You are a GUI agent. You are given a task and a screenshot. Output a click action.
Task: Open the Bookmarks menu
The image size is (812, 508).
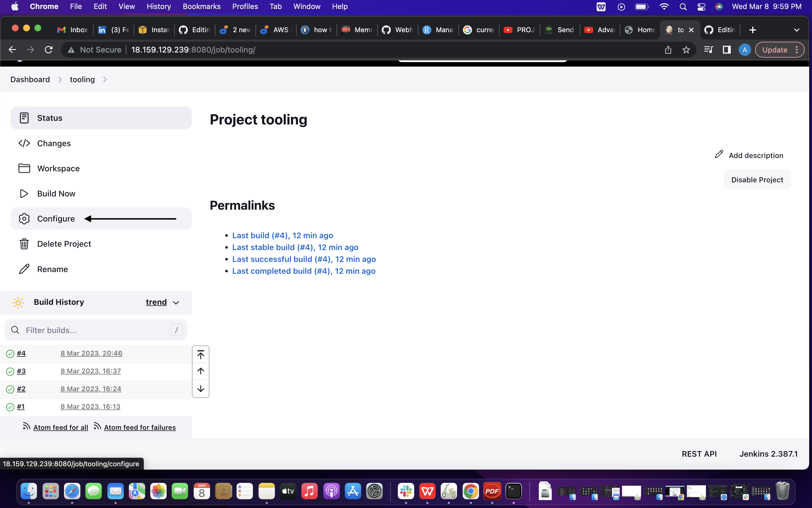(202, 6)
